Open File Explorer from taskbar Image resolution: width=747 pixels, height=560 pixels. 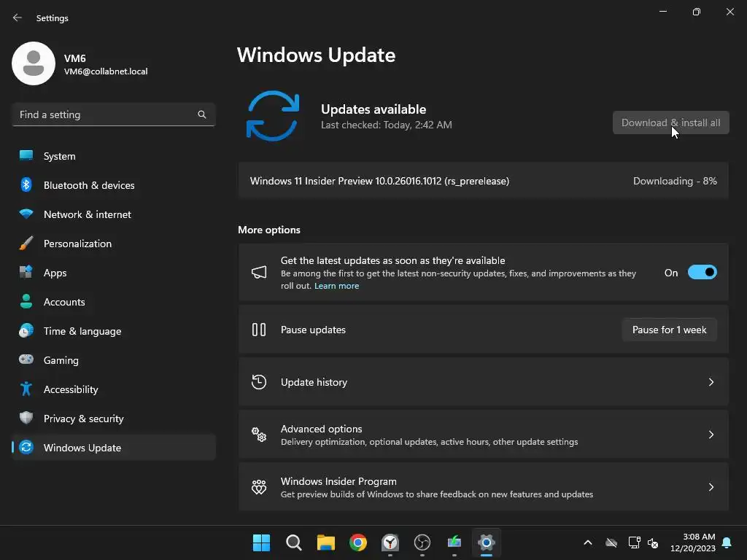click(x=326, y=542)
